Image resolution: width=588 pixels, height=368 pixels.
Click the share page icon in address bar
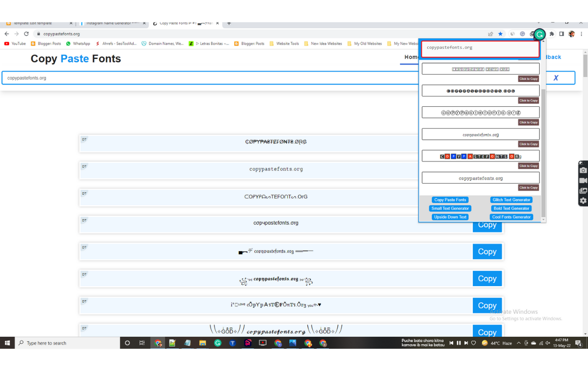(491, 34)
